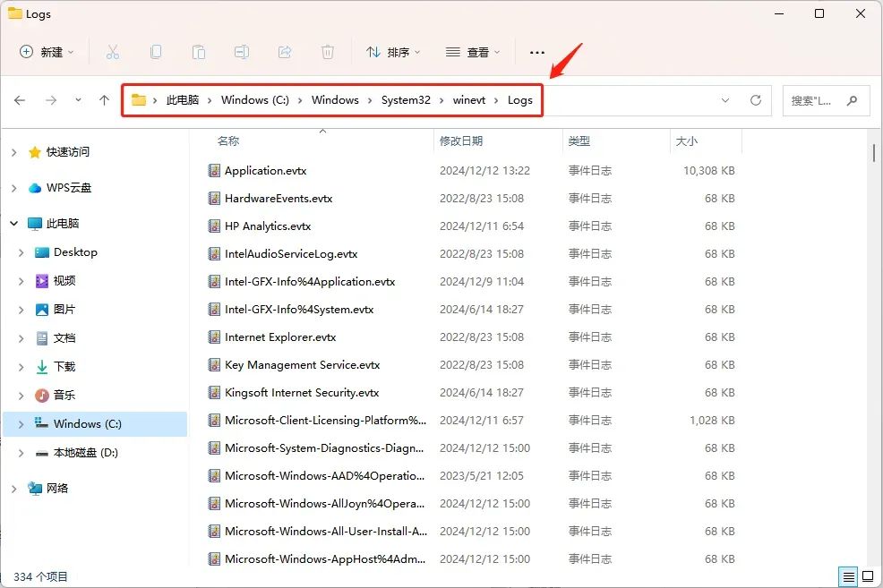Click the HP Analytics.evtx file icon
883x588 pixels.
(214, 226)
